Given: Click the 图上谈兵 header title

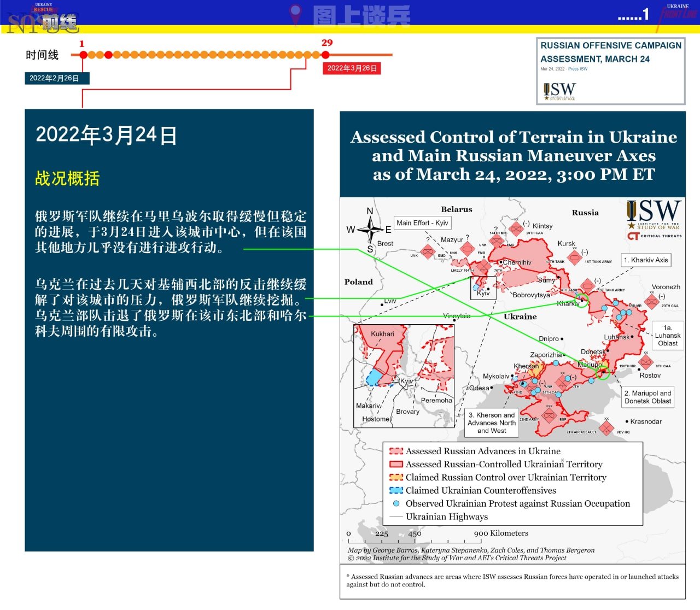Looking at the screenshot, I should click(x=361, y=16).
